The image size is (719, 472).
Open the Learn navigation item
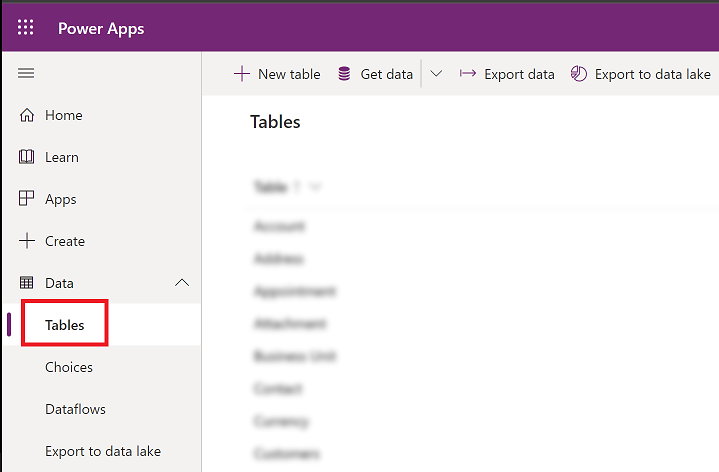click(62, 157)
